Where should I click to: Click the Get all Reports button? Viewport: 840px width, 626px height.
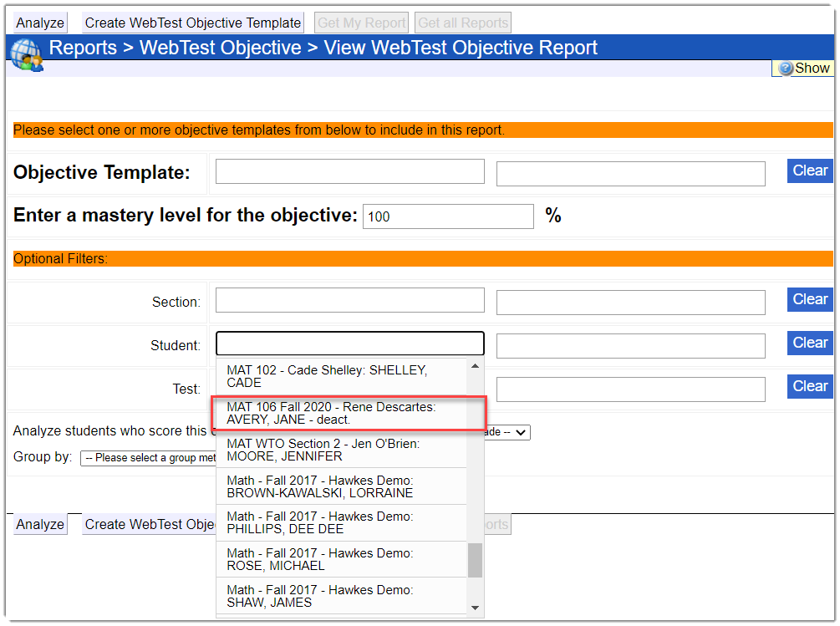462,23
